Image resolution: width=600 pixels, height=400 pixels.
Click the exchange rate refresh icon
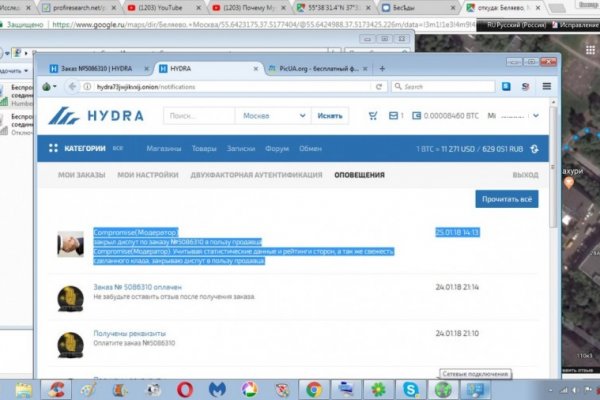(534, 149)
